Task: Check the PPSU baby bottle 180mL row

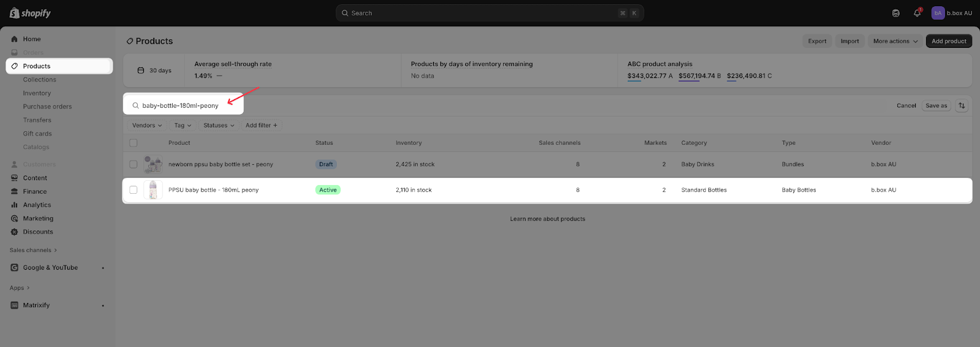Action: pos(134,190)
